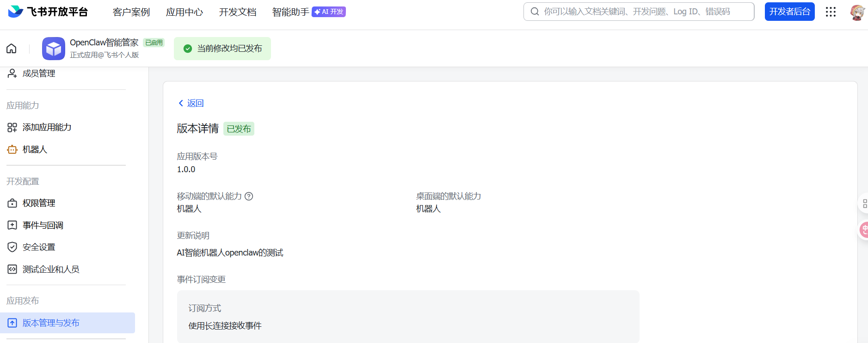Open 测试企业和人员 in the sidebar
This screenshot has width=868, height=343.
point(51,269)
